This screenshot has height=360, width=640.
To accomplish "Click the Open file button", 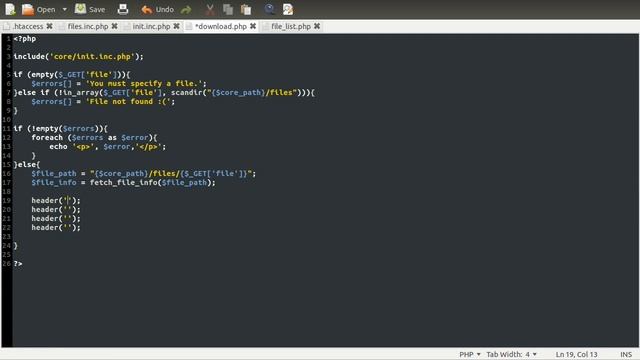I will pyautogui.click(x=38, y=9).
